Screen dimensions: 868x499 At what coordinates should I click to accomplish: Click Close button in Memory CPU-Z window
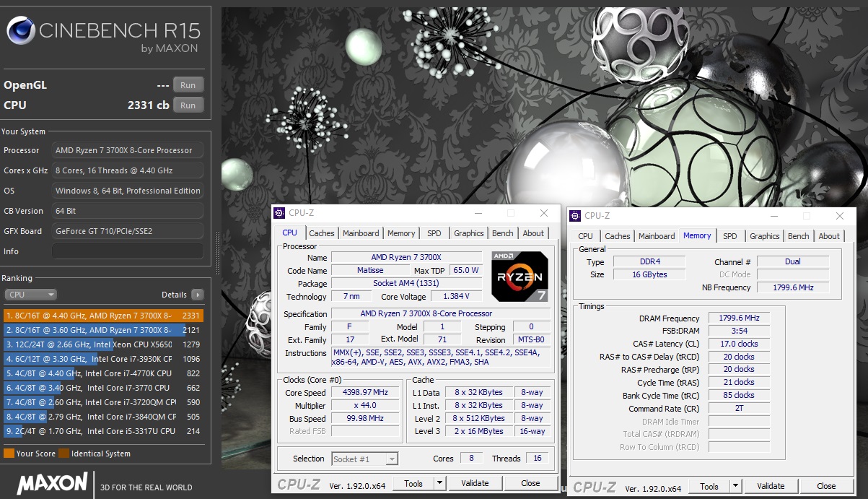[x=826, y=486]
